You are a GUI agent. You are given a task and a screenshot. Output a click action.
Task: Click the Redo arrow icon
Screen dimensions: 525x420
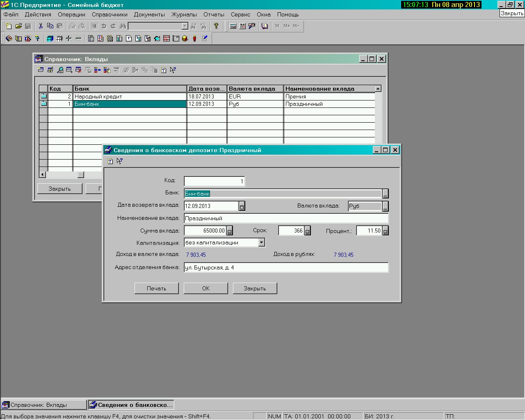click(113, 26)
